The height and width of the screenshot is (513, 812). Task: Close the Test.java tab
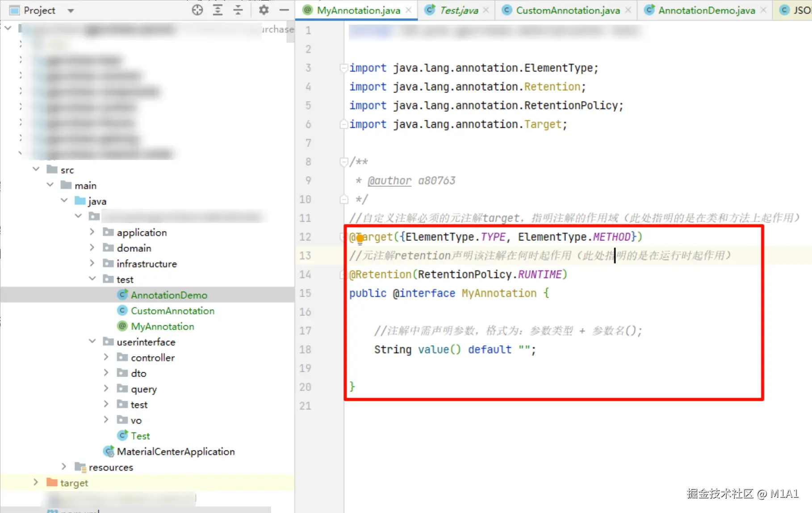pos(486,10)
